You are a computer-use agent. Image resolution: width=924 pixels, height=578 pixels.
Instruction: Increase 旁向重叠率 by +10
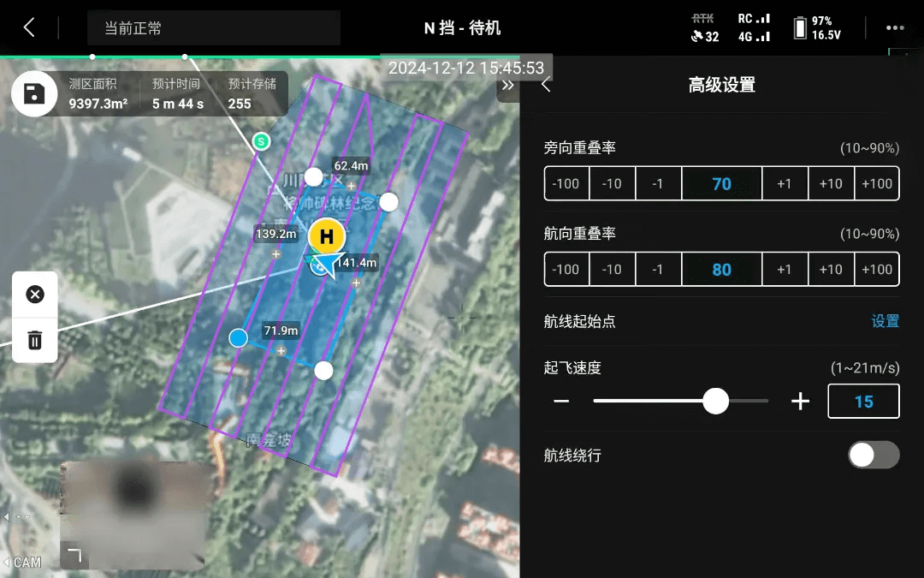(x=831, y=183)
